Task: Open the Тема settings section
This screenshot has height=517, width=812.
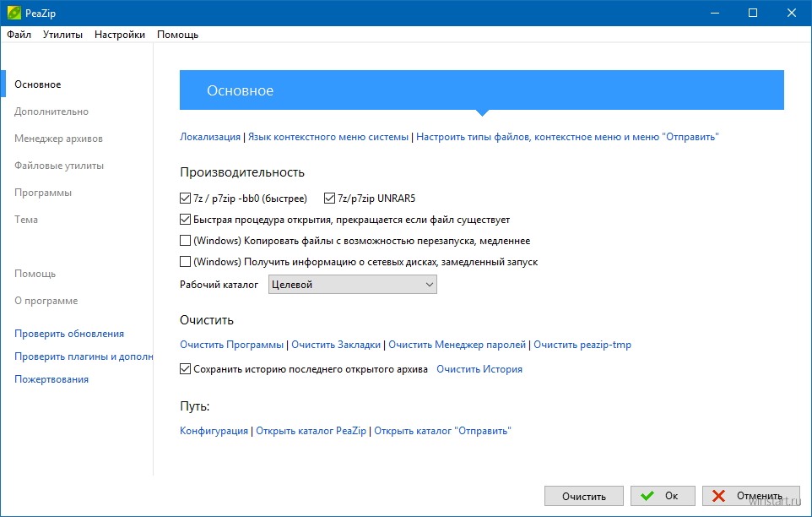Action: click(x=26, y=220)
